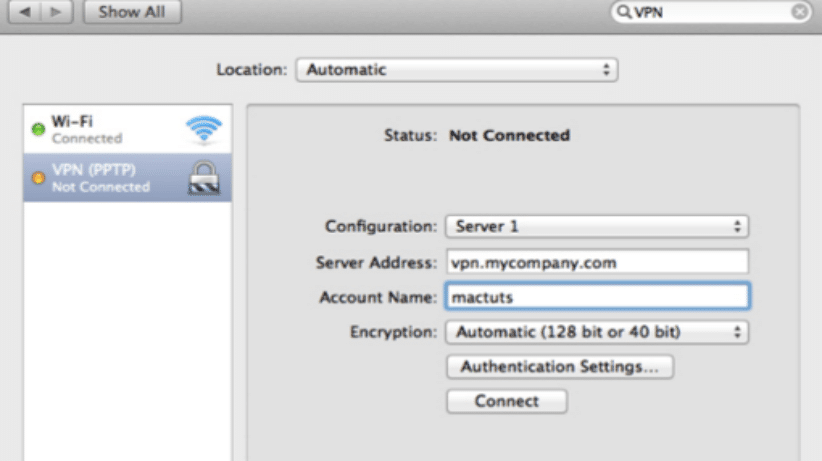Click into the Account Name field

pos(597,296)
